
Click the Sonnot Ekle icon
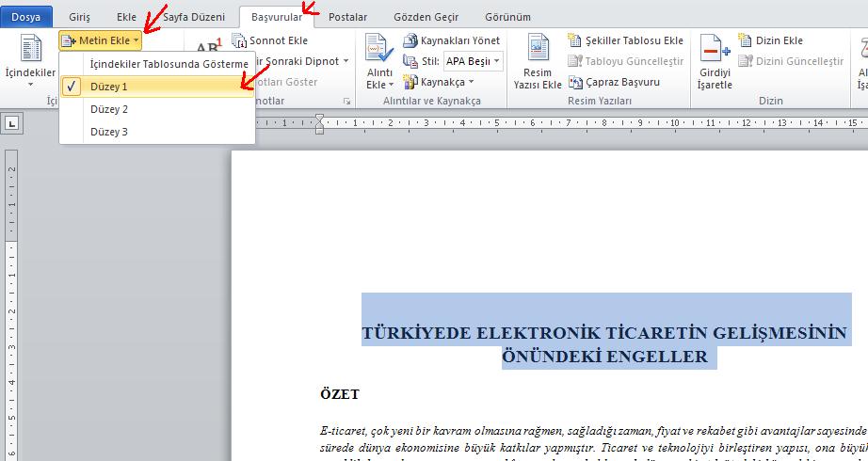click(x=239, y=40)
